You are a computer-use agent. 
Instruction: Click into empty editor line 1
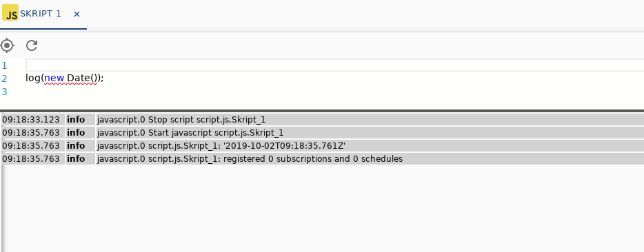tap(334, 65)
